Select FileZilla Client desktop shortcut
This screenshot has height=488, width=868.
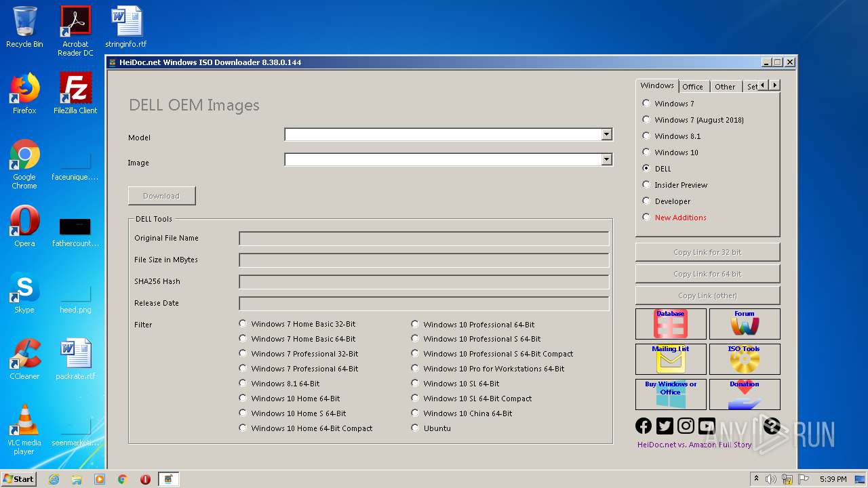(75, 94)
